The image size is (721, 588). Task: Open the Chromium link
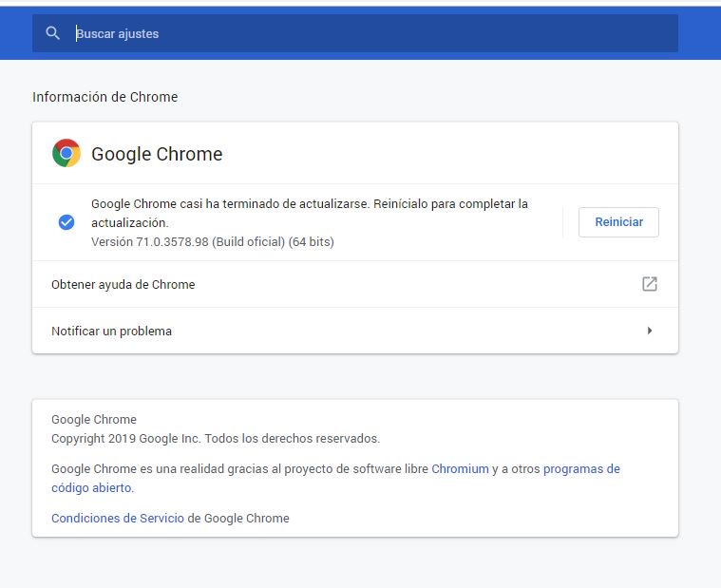pyautogui.click(x=460, y=469)
